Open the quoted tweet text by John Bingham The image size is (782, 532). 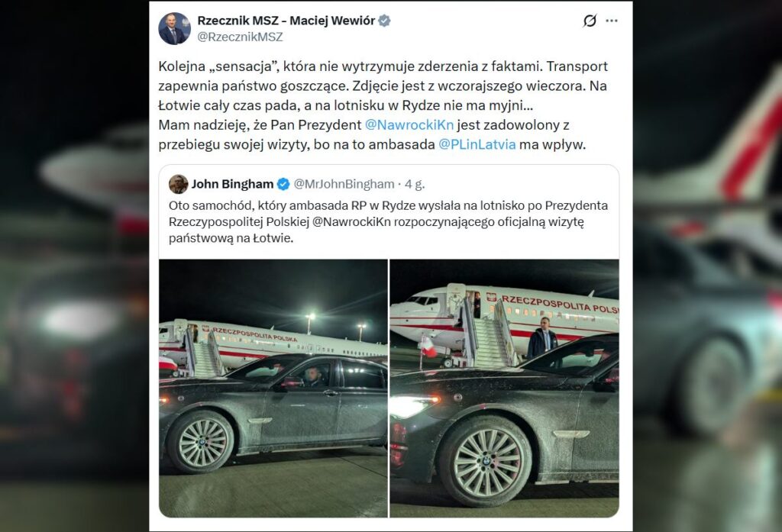tap(388, 221)
